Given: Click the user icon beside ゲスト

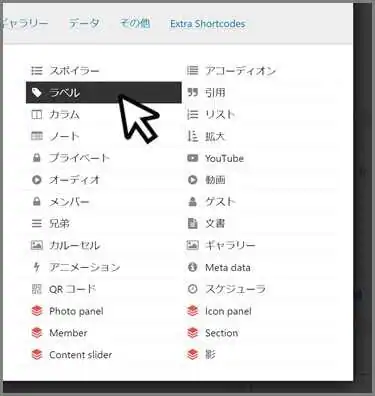Looking at the screenshot, I should 192,201.
